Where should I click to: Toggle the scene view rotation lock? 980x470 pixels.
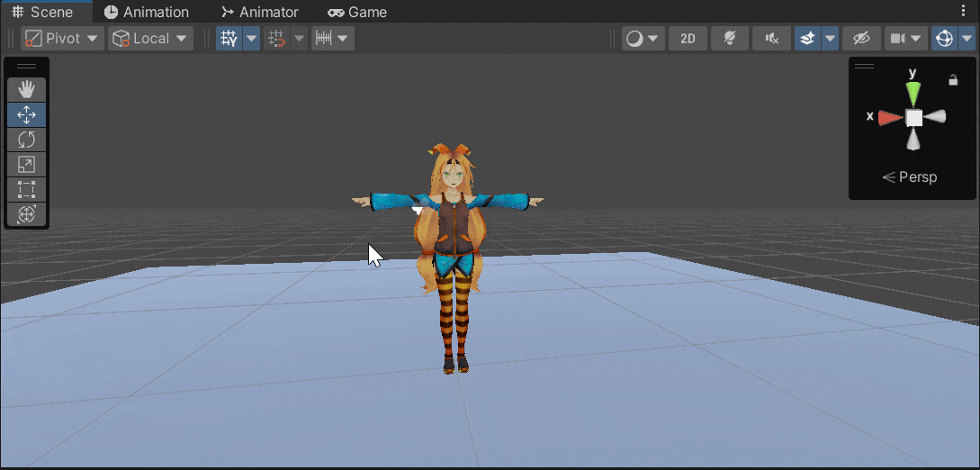click(953, 80)
